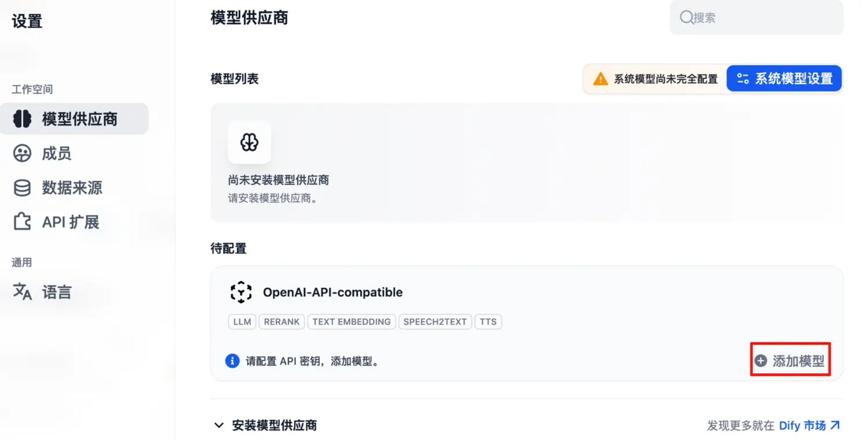
Task: Click the members face icon
Action: [x=22, y=153]
